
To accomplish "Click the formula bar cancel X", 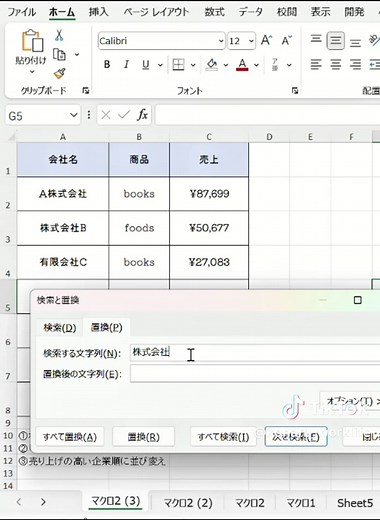I will tap(106, 115).
